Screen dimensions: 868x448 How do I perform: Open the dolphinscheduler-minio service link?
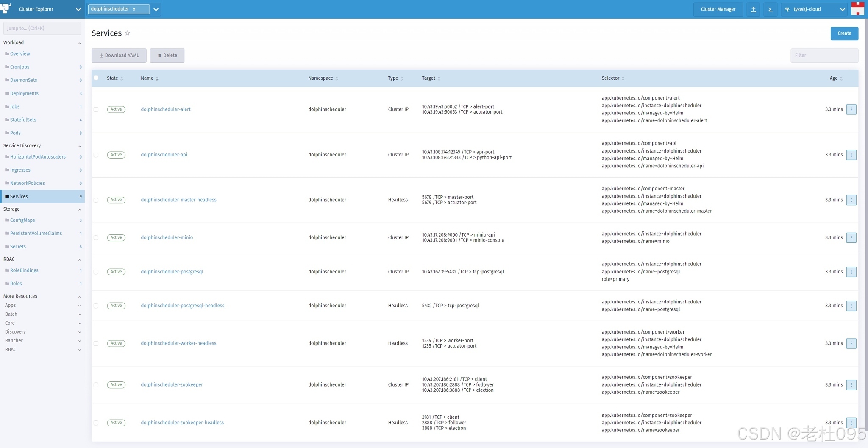[x=167, y=237]
